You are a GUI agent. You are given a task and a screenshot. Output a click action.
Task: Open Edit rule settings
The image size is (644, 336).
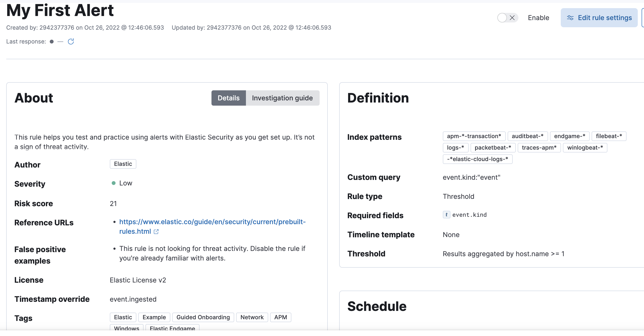tap(599, 18)
